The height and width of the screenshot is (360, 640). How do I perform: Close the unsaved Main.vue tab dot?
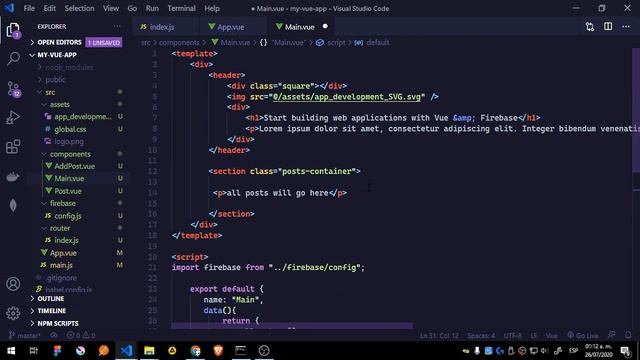(325, 27)
